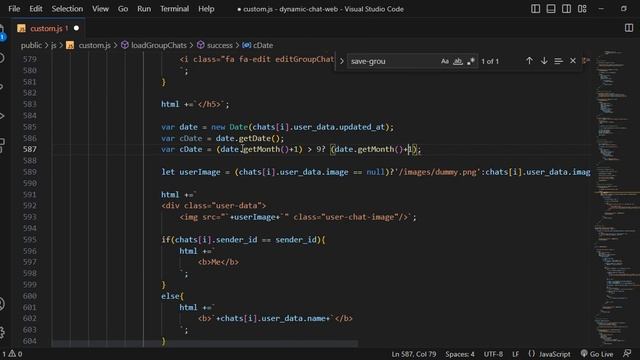Open the View menu
The image size is (640, 360).
[100, 9]
